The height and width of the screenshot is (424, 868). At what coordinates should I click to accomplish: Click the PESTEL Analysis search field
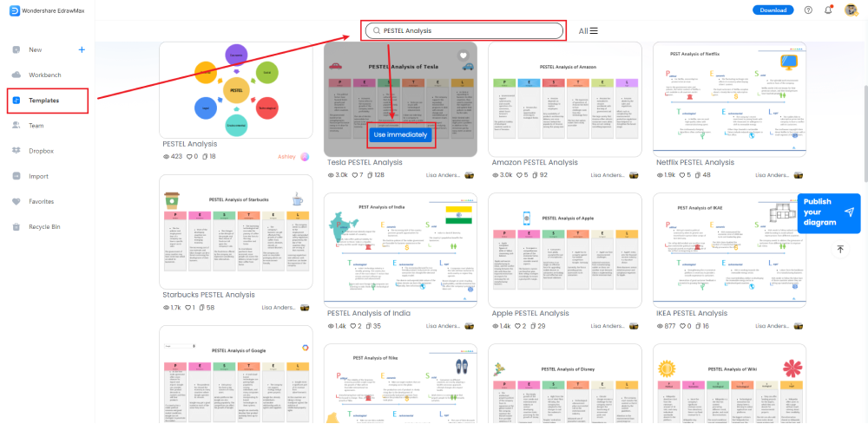pyautogui.click(x=463, y=31)
